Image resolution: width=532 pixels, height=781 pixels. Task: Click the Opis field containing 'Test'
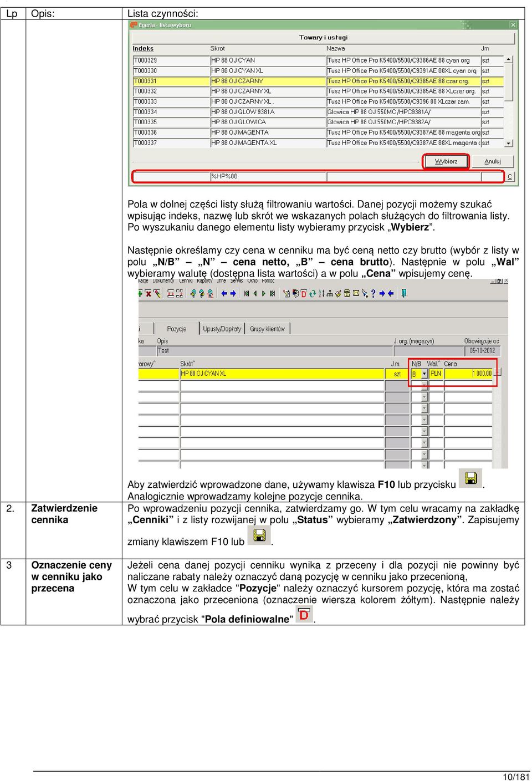274,350
